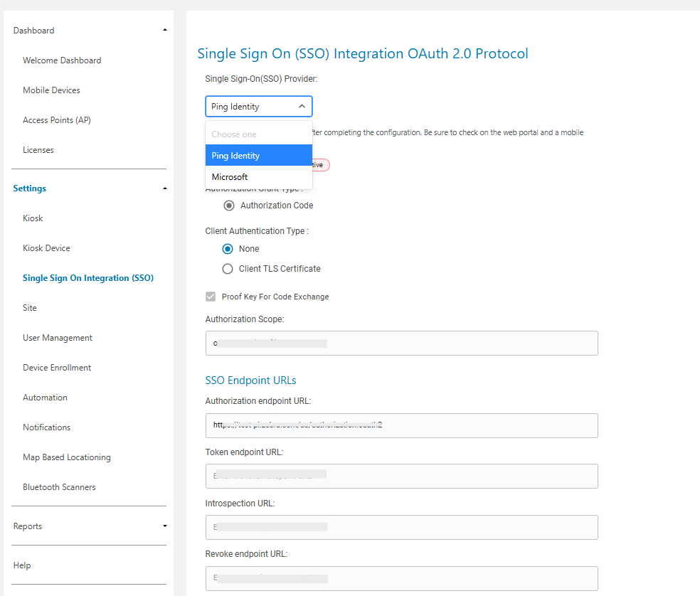Open User Management settings
700x596 pixels.
tap(58, 338)
